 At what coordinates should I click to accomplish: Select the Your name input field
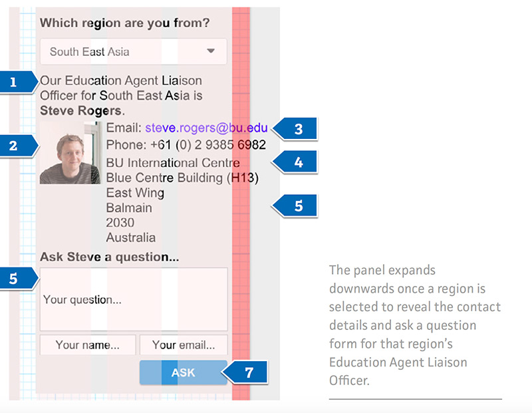[87, 345]
